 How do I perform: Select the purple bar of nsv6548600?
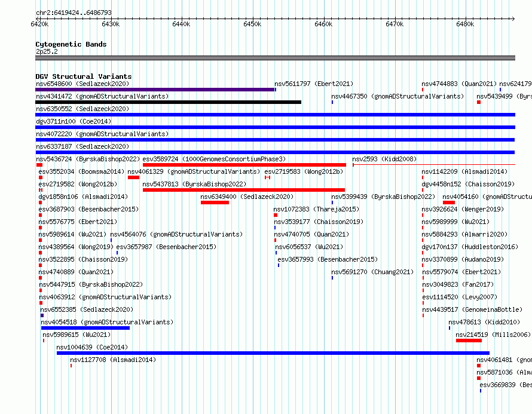(x=155, y=90)
